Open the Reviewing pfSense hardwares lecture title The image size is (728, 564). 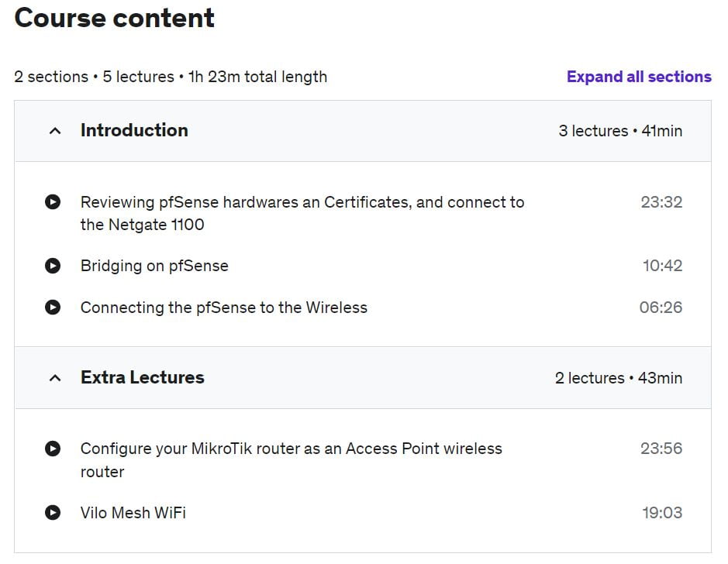[x=302, y=213]
